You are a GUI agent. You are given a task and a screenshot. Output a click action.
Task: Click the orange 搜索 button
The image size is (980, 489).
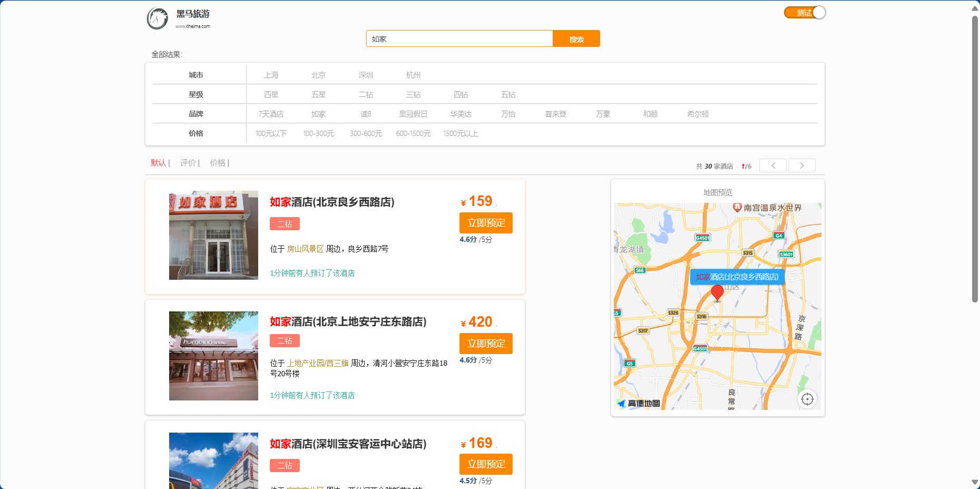coord(576,38)
